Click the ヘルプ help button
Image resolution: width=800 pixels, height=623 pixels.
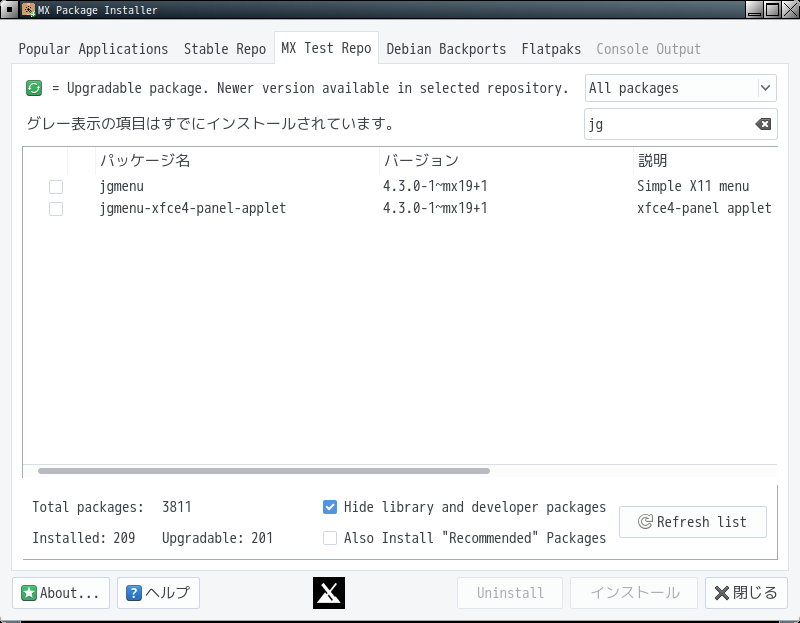(158, 593)
